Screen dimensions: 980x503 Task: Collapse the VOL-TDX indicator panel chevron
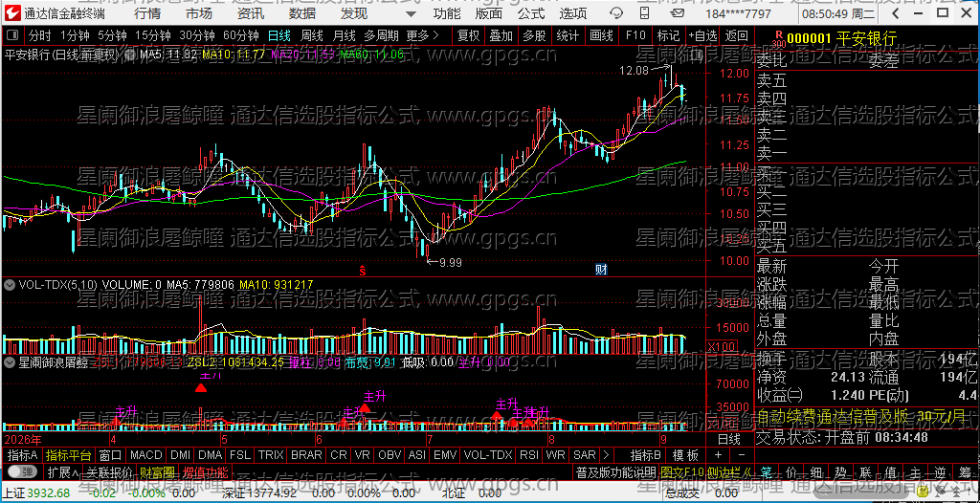tap(10, 285)
